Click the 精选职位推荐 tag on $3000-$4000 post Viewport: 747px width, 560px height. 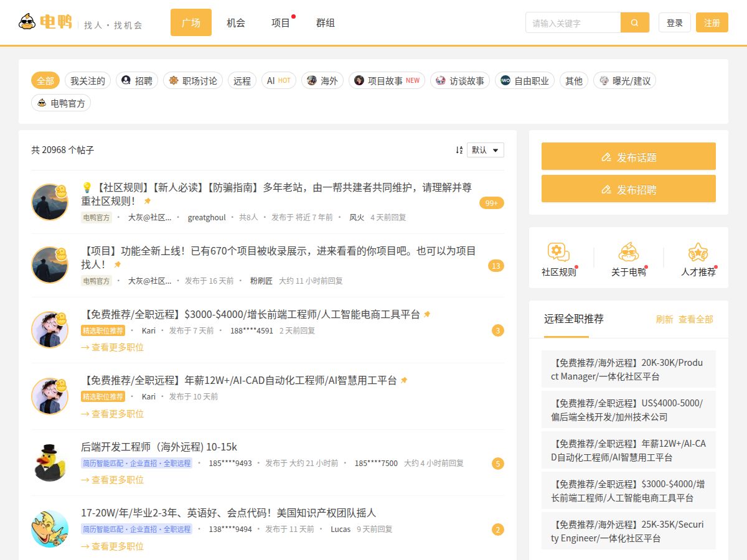(103, 330)
